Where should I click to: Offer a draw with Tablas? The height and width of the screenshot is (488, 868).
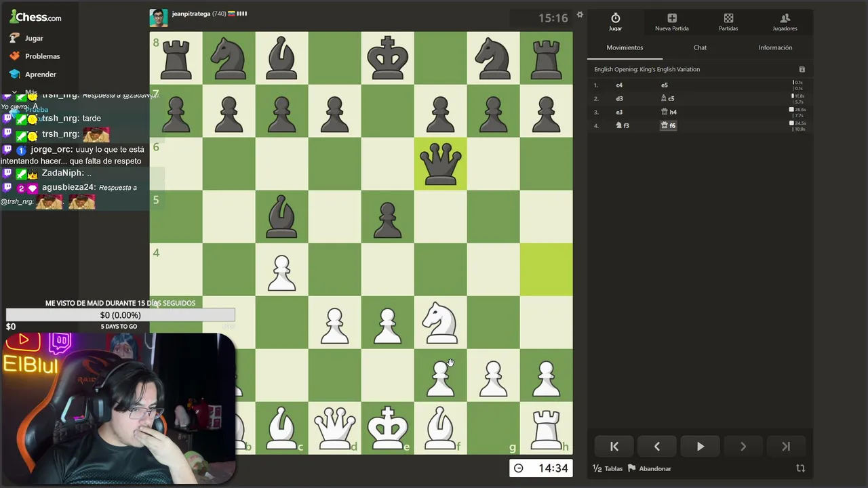(x=608, y=468)
